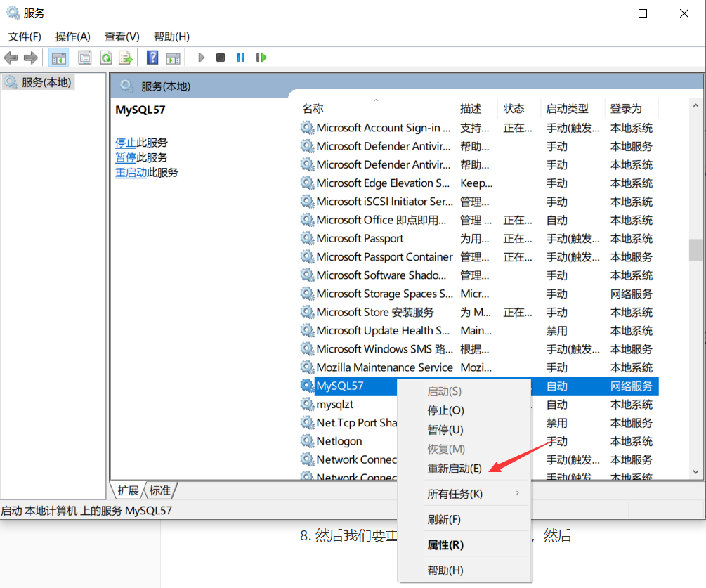Open the 查看(V) menu
The height and width of the screenshot is (588, 706).
[x=122, y=37]
